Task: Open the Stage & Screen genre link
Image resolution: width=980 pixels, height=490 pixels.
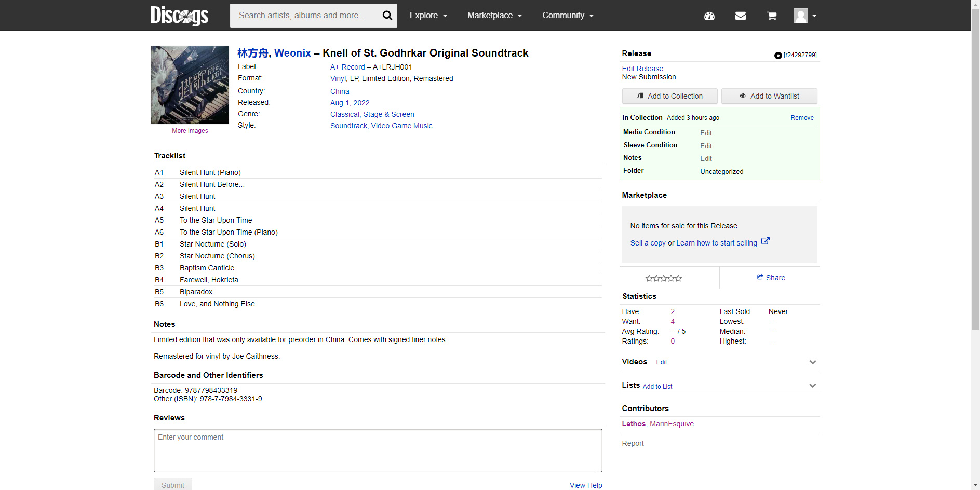Action: click(x=389, y=114)
